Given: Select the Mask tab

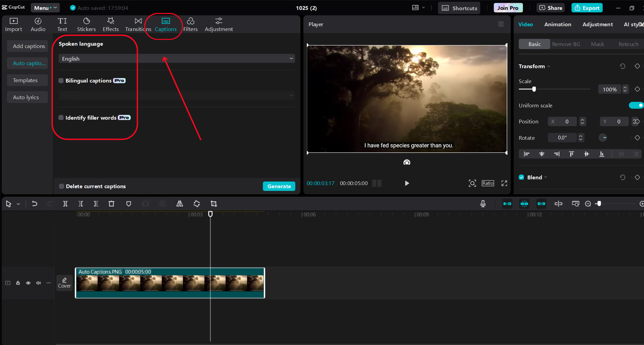Looking at the screenshot, I should pos(597,44).
